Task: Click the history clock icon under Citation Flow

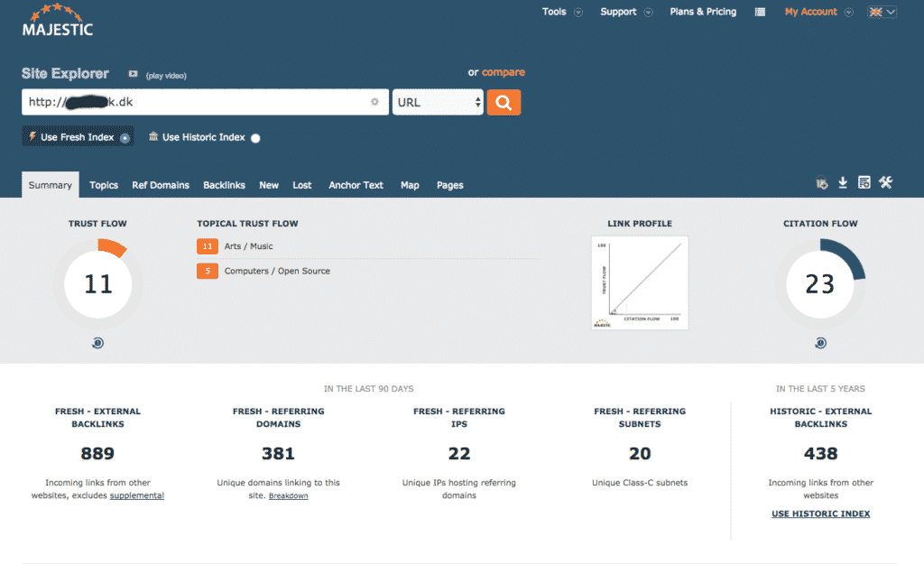Action: pyautogui.click(x=820, y=343)
